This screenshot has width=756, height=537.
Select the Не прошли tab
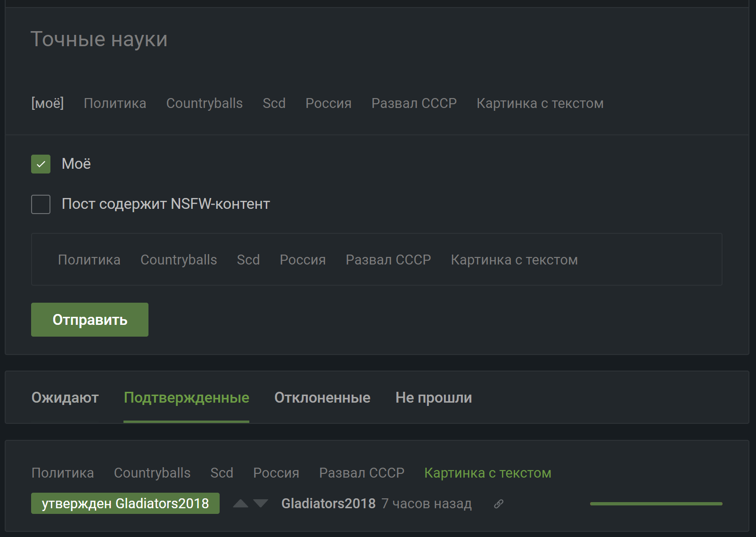pos(434,397)
